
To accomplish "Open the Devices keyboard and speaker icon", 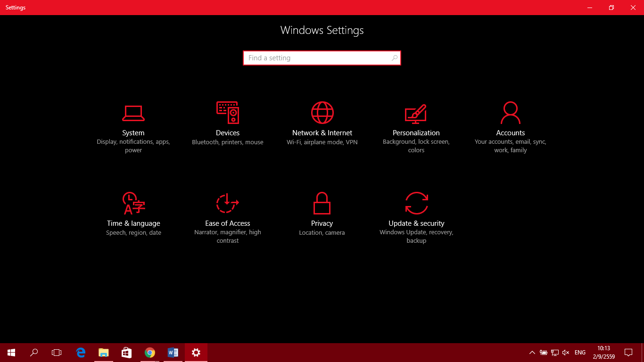I will tap(228, 113).
